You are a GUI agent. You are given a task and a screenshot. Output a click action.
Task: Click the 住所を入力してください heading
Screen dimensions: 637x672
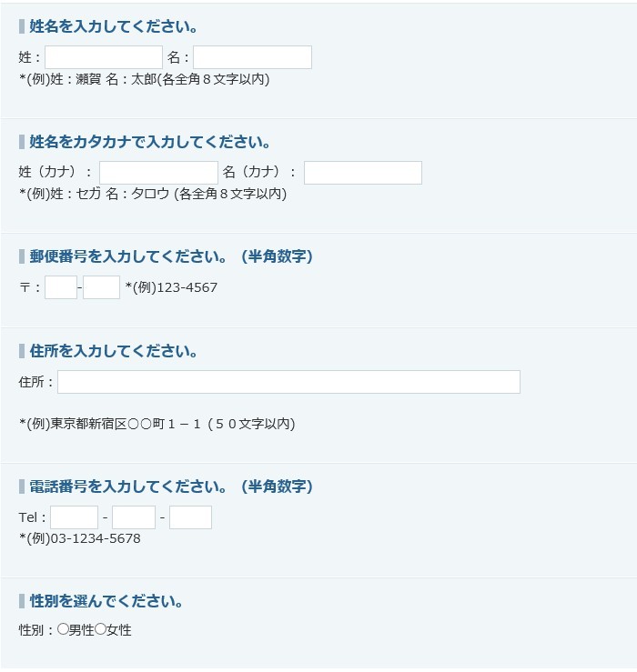click(114, 351)
